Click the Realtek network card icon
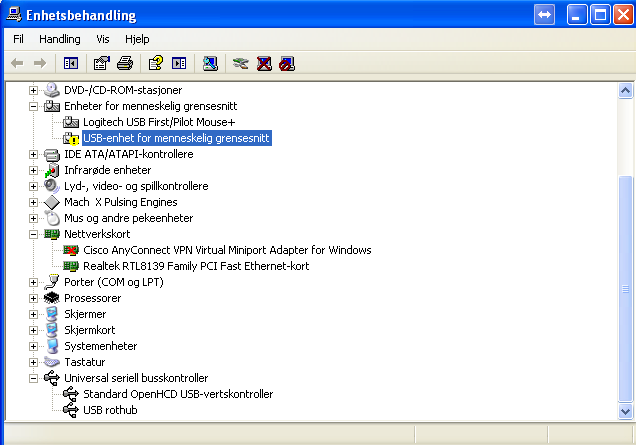The image size is (636, 445). [x=71, y=266]
